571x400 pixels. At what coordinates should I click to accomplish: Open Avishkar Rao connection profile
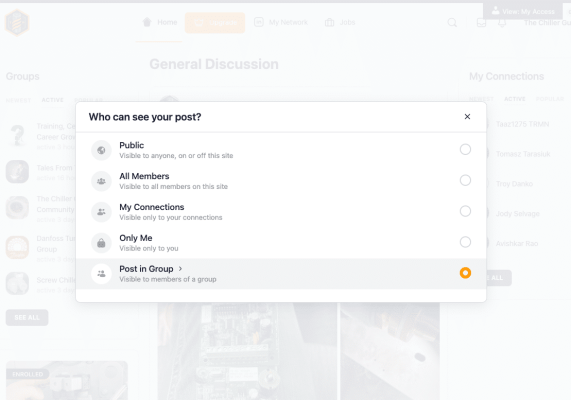517,244
